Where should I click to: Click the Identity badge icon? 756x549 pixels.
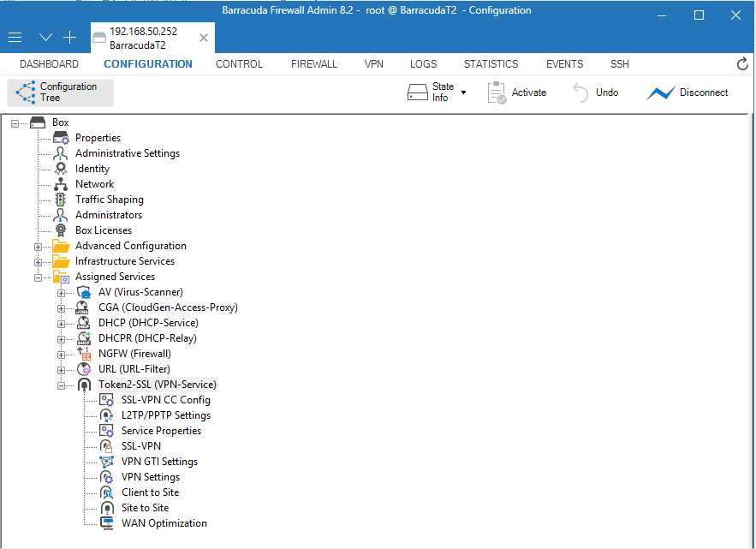click(x=61, y=169)
